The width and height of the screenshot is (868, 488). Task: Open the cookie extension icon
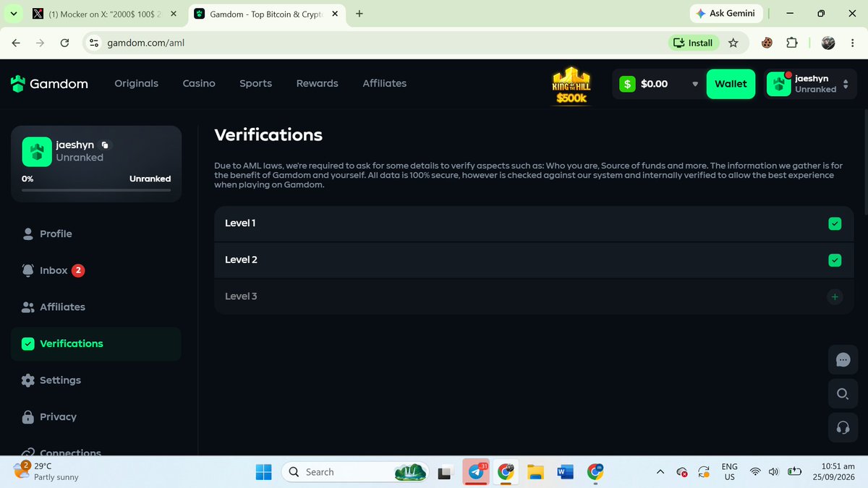(x=767, y=43)
